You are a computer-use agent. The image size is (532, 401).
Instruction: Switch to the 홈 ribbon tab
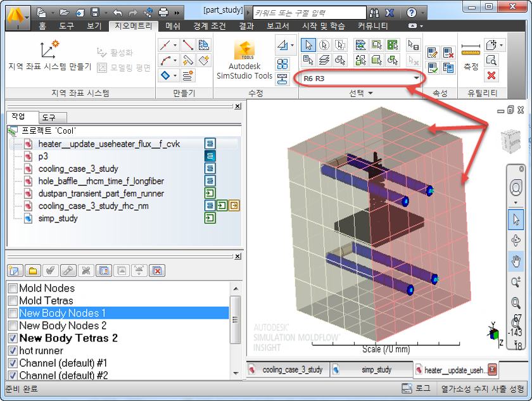[42, 26]
